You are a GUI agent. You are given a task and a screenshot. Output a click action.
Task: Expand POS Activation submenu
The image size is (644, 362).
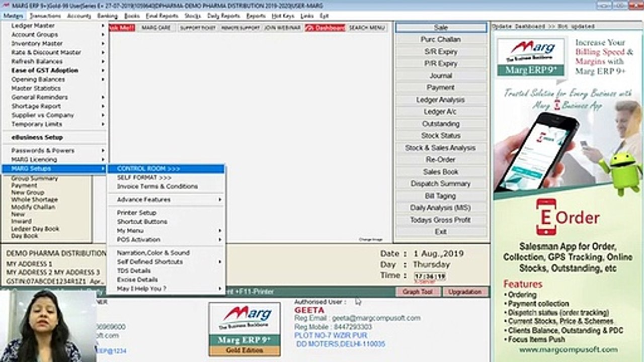[166, 240]
